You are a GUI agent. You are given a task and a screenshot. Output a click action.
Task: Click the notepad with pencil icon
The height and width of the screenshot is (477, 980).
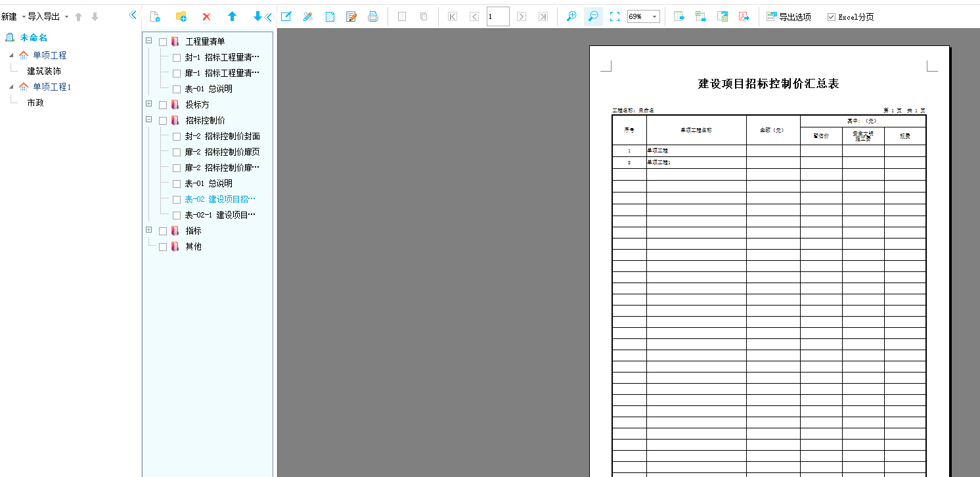[x=351, y=16]
